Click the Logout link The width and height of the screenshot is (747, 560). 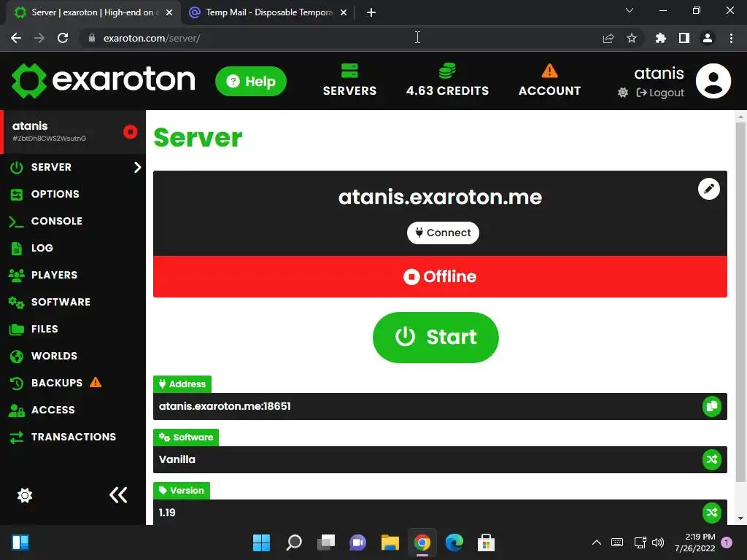click(660, 93)
